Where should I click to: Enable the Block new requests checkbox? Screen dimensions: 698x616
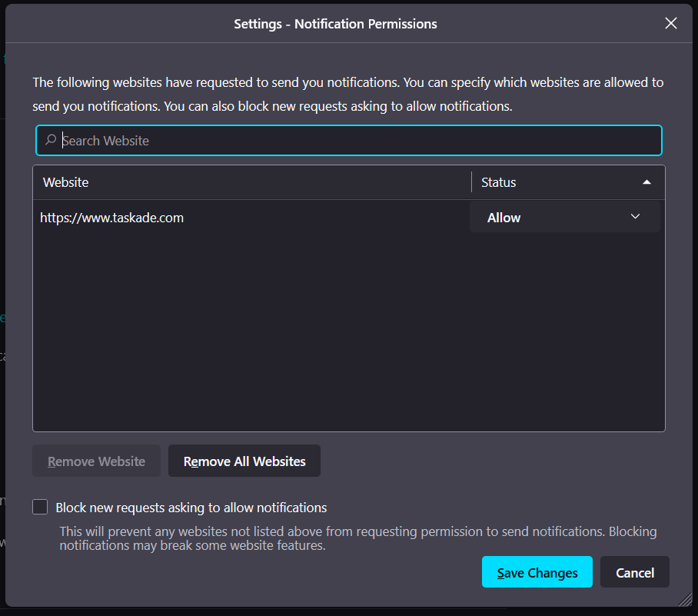pos(40,508)
